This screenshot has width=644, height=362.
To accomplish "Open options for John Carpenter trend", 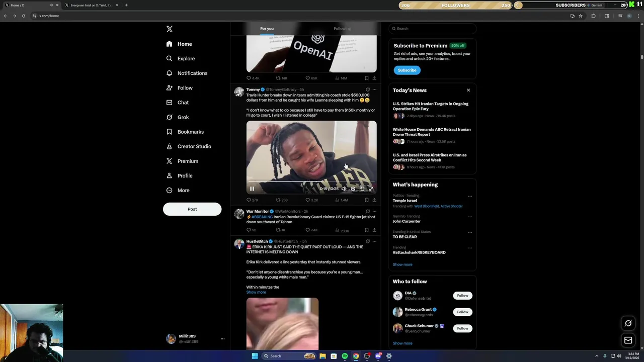I will pos(470,217).
